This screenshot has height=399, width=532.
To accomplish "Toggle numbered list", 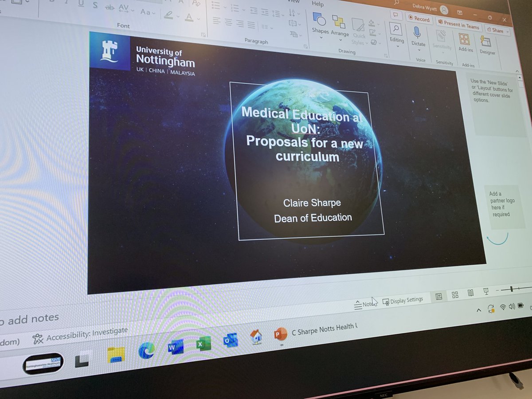I will (235, 8).
